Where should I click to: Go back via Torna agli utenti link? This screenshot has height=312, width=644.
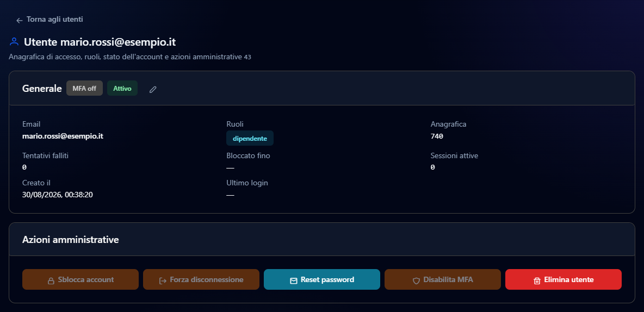pyautogui.click(x=49, y=19)
